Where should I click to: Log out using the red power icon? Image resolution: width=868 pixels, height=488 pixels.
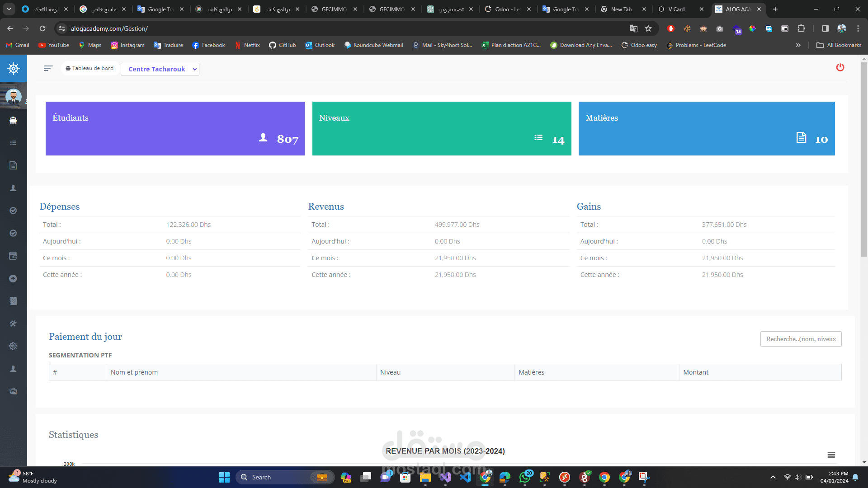[x=840, y=67]
